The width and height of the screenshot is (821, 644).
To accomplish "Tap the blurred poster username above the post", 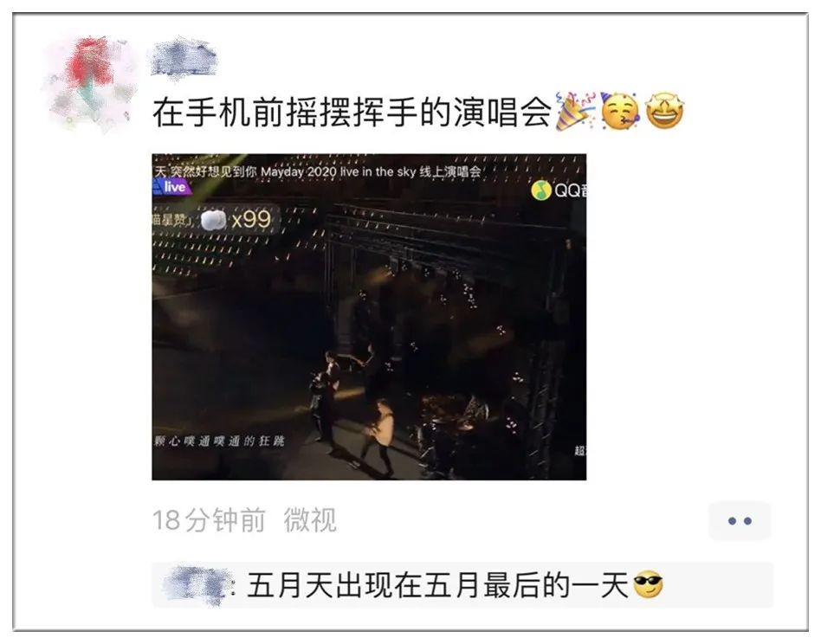I will pyautogui.click(x=184, y=56).
